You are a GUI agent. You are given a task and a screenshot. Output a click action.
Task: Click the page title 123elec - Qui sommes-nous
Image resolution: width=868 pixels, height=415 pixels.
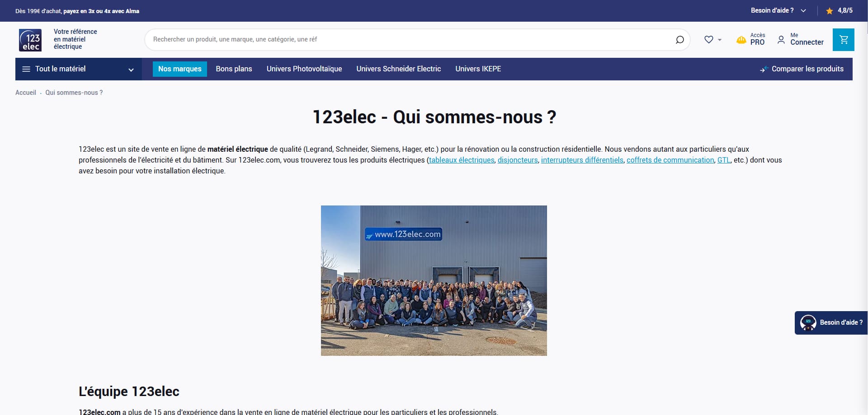point(434,117)
